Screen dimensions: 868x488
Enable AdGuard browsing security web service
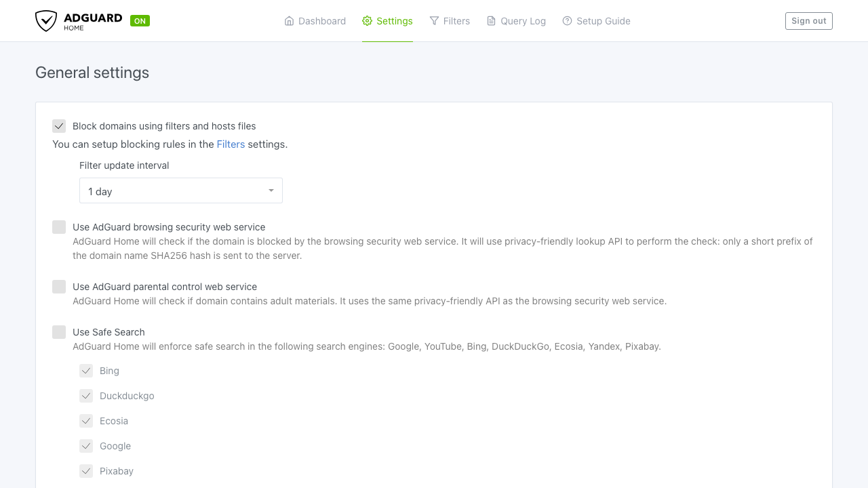[59, 227]
